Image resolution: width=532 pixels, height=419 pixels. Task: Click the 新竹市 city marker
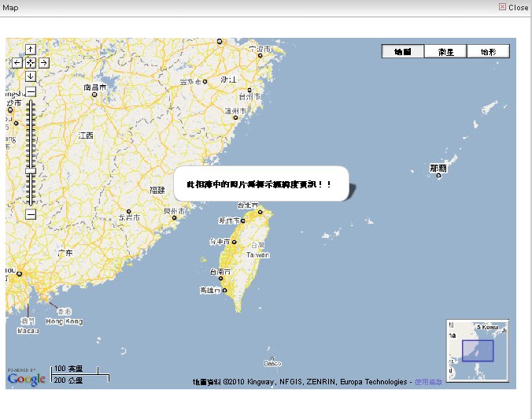pyautogui.click(x=243, y=221)
